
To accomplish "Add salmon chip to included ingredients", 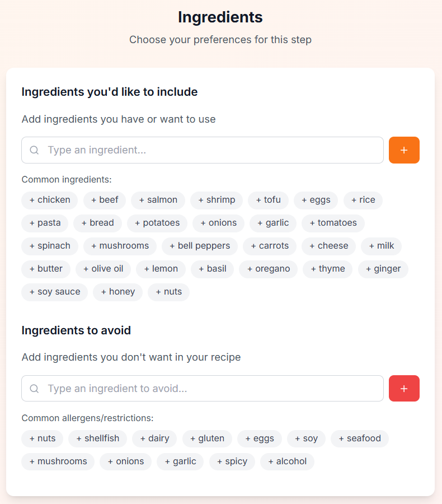I will pyautogui.click(x=158, y=200).
